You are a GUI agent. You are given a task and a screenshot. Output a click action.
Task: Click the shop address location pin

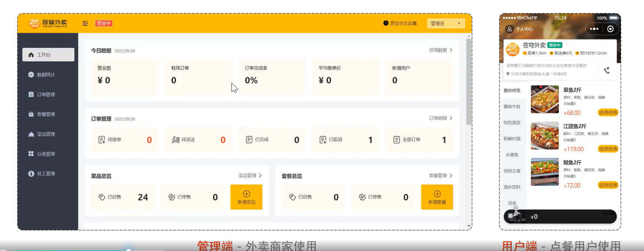coord(508,74)
